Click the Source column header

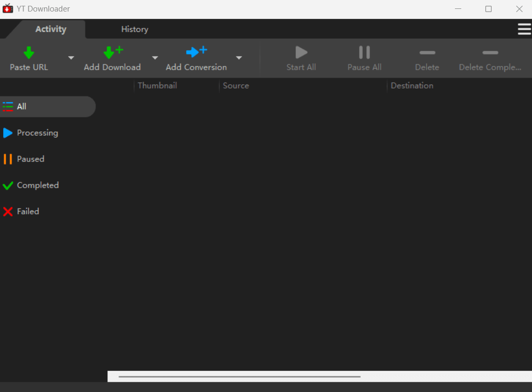236,86
